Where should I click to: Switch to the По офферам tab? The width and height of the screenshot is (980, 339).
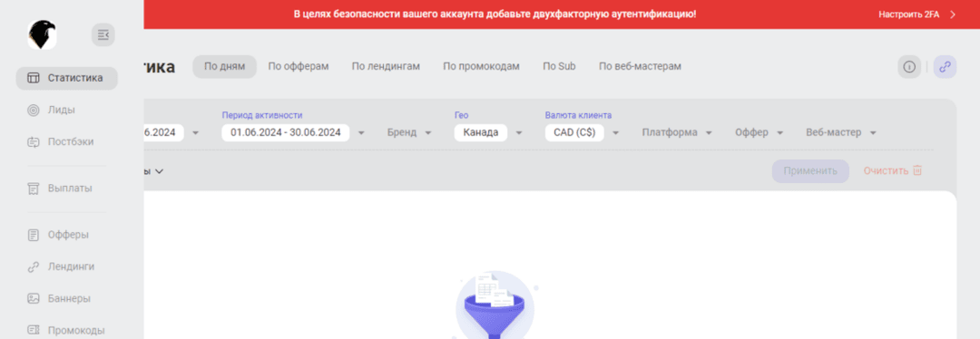pyautogui.click(x=299, y=66)
